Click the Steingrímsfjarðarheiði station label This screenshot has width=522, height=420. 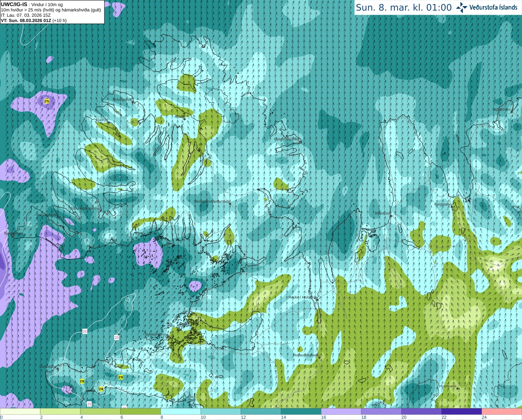(x=212, y=201)
